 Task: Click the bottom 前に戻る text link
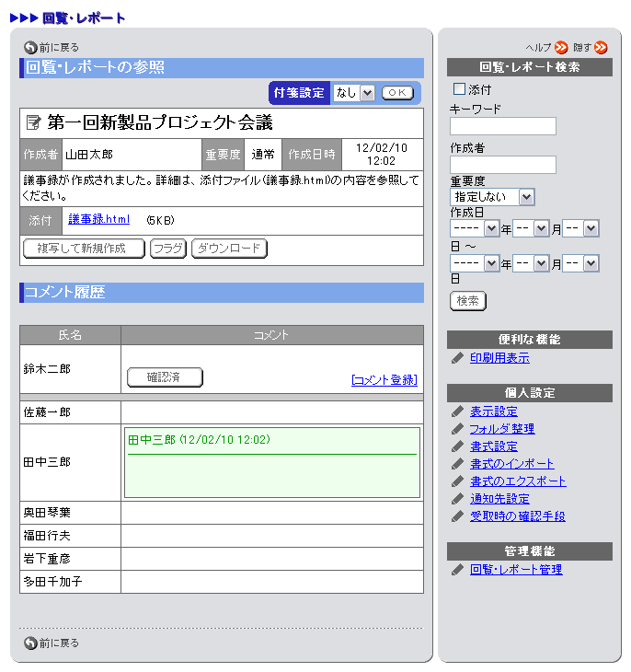(x=59, y=643)
